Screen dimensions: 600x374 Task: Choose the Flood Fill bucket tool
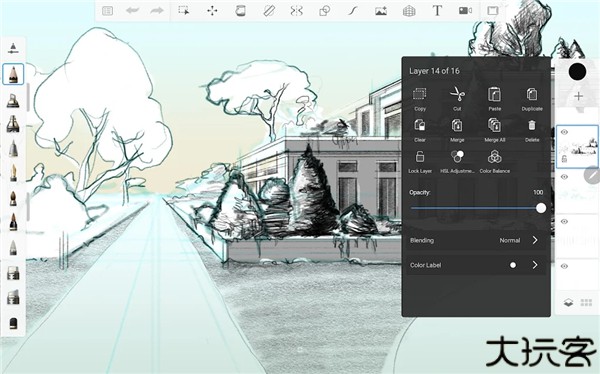pyautogui.click(x=240, y=11)
